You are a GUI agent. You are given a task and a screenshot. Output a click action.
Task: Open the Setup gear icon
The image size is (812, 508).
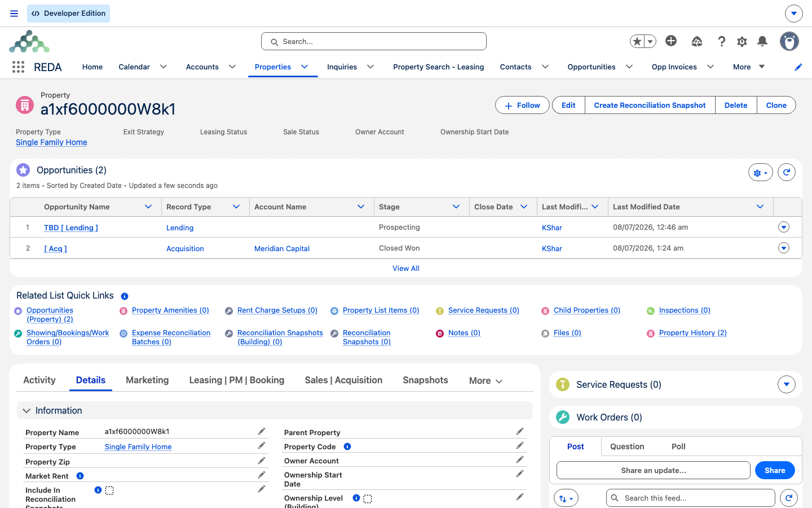pyautogui.click(x=742, y=41)
